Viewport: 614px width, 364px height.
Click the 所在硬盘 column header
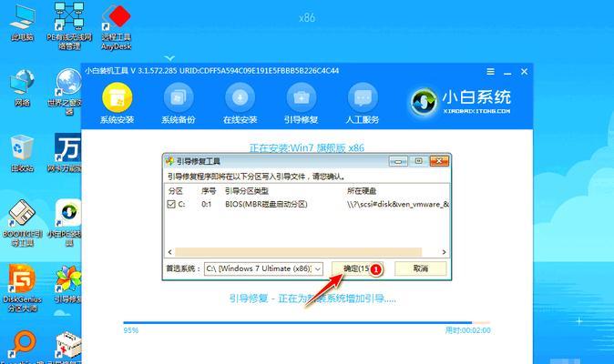[x=362, y=191]
